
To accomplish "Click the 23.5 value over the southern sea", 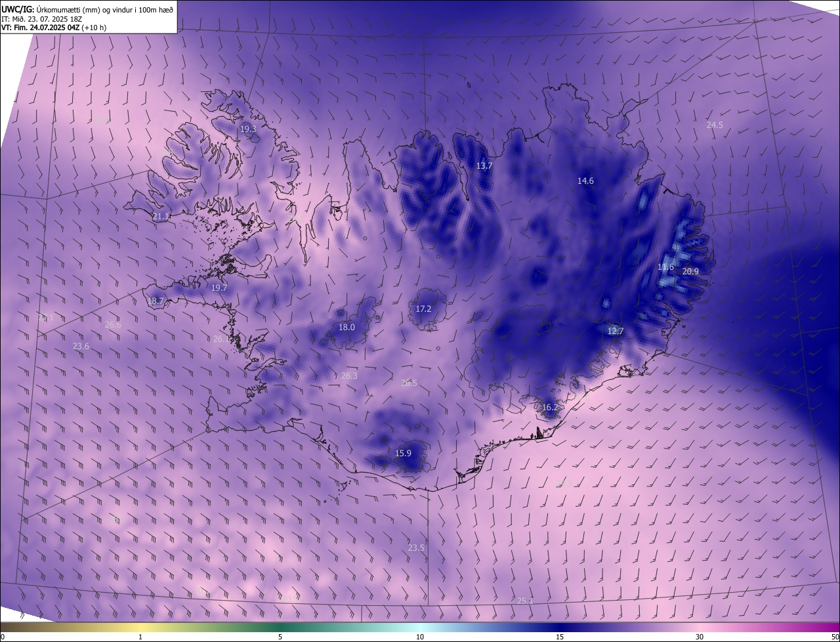I will point(416,547).
